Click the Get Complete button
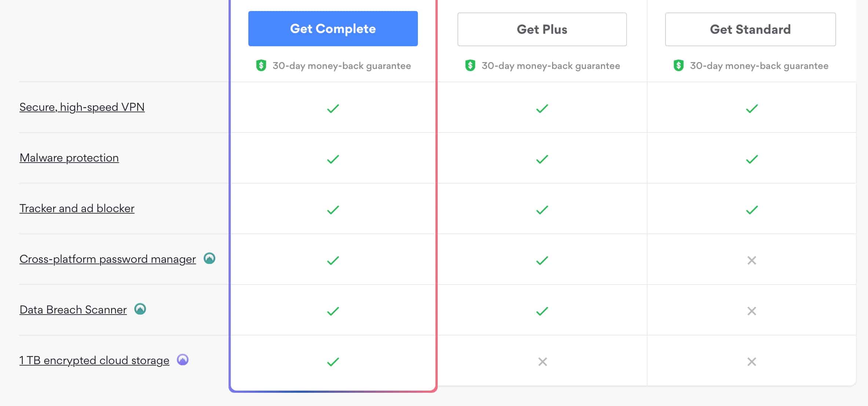 point(333,29)
